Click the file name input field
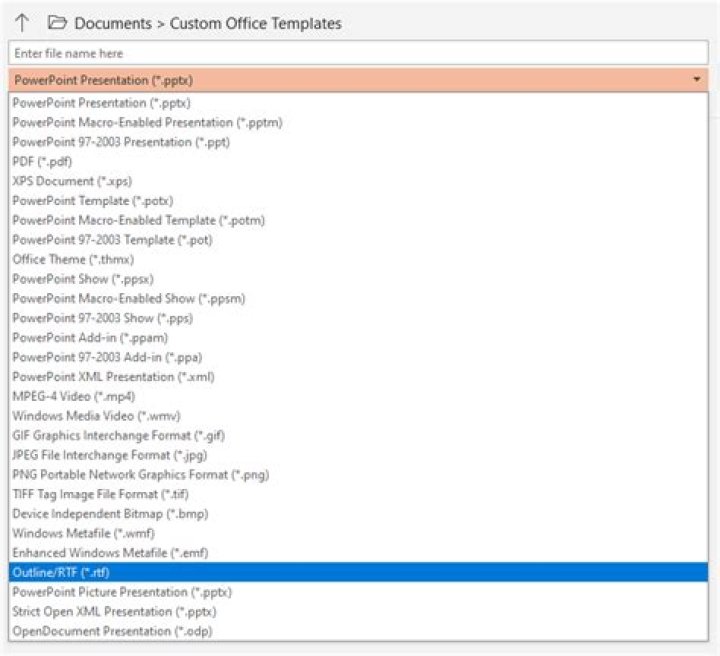The width and height of the screenshot is (720, 656). point(358,53)
